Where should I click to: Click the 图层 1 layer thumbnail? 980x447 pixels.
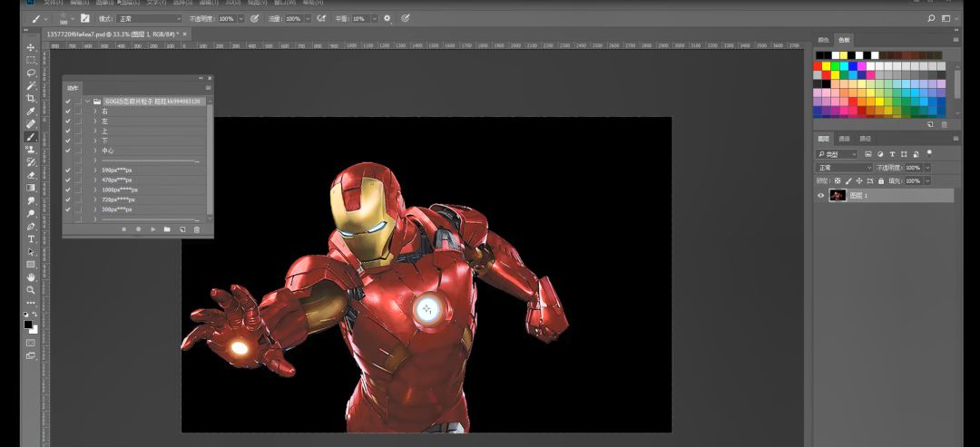click(x=838, y=196)
